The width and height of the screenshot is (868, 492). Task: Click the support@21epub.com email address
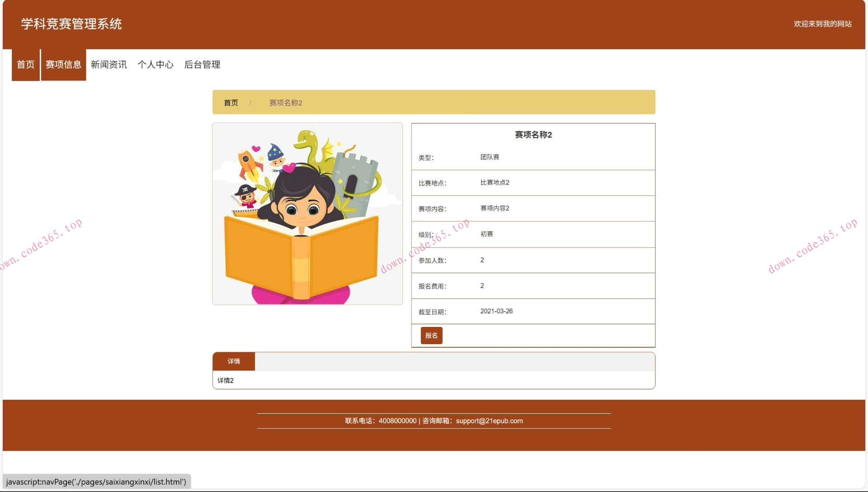point(489,421)
